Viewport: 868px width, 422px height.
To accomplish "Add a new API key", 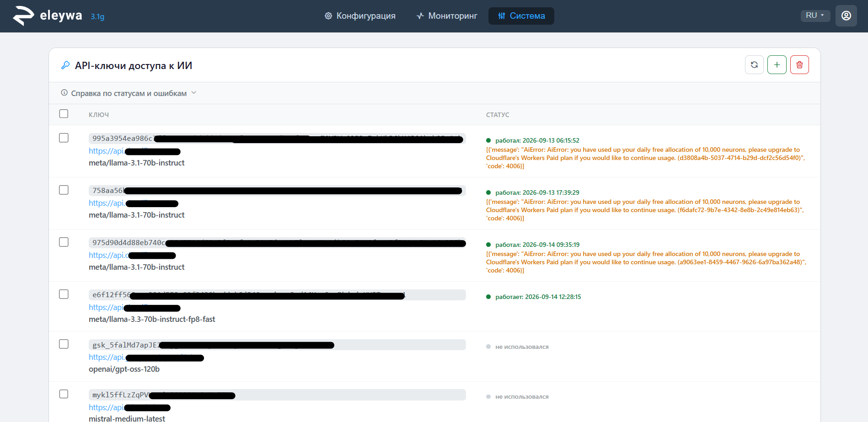I will (777, 65).
